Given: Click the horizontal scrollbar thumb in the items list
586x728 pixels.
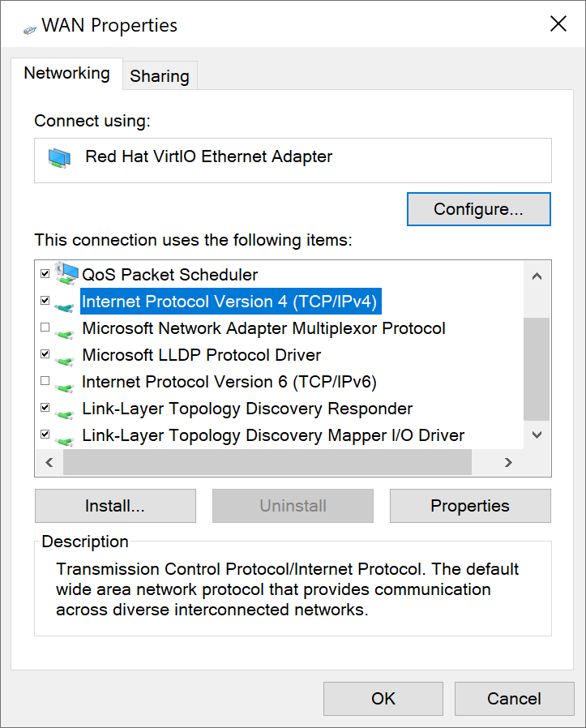Looking at the screenshot, I should coord(267,462).
